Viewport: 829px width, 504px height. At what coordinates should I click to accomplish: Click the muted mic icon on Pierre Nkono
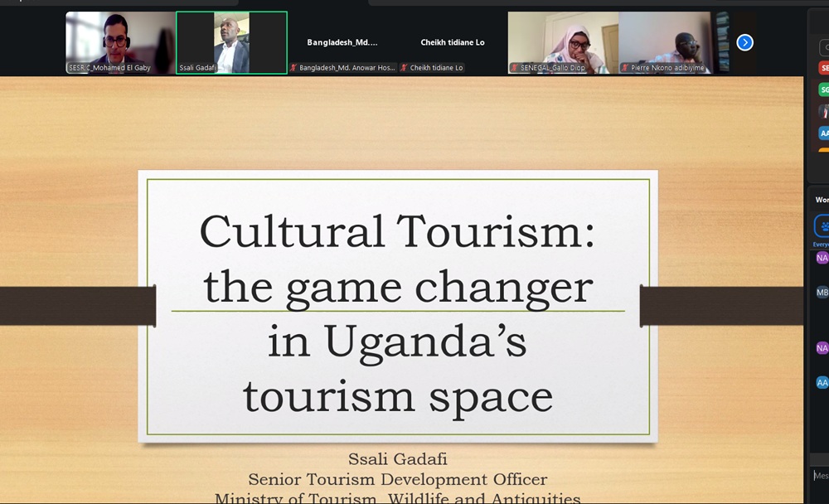click(x=625, y=68)
